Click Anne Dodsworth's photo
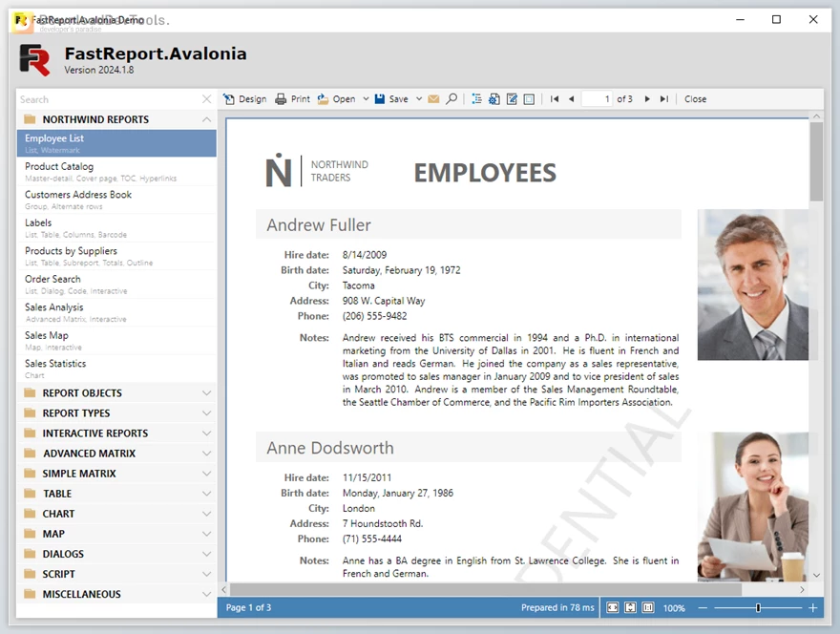 point(753,507)
